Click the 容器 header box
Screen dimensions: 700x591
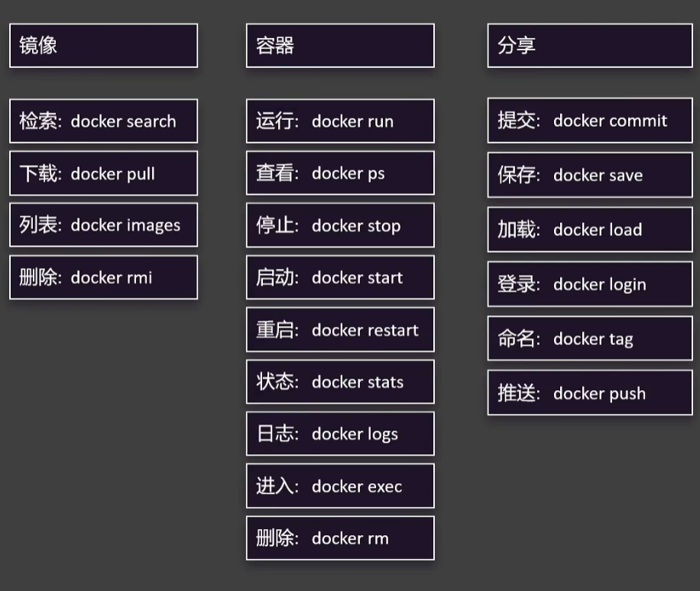[x=340, y=46]
